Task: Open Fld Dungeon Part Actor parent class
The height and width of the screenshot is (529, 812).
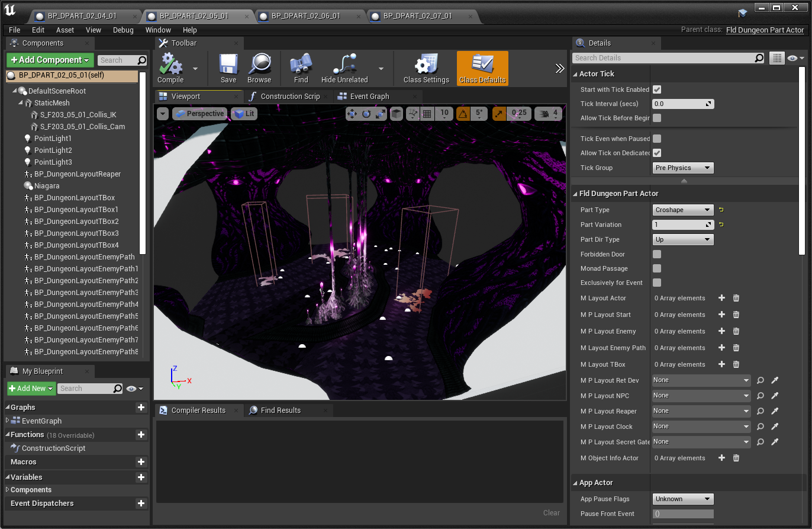Action: tap(765, 30)
